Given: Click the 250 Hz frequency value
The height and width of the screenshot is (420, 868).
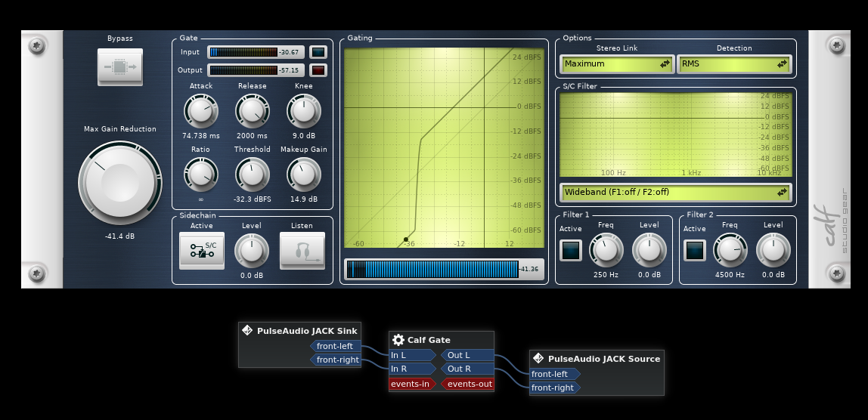Looking at the screenshot, I should tap(606, 274).
